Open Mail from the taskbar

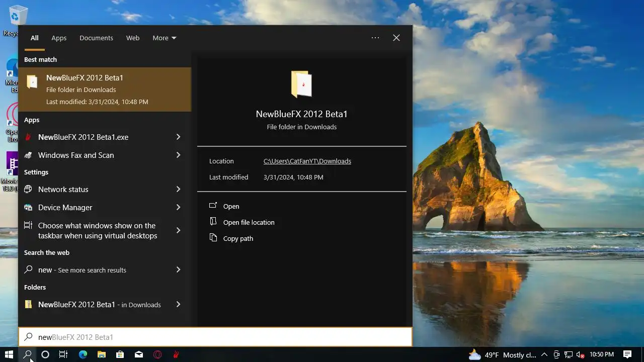point(139,354)
